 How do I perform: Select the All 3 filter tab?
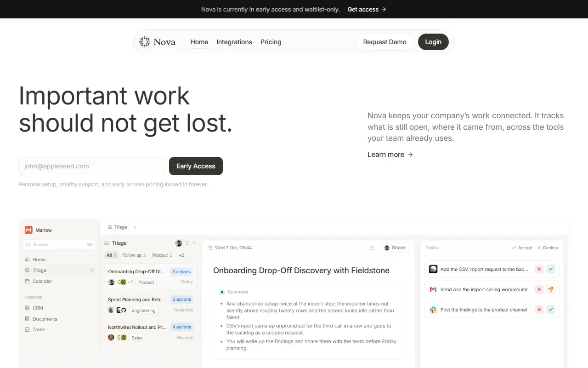coord(111,255)
